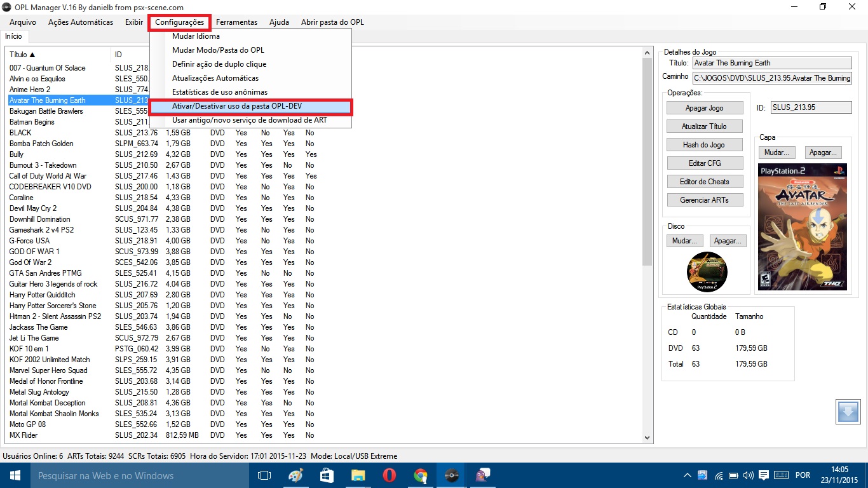Viewport: 868px width, 488px height.
Task: Click the blue download arrow icon
Action: [x=848, y=412]
